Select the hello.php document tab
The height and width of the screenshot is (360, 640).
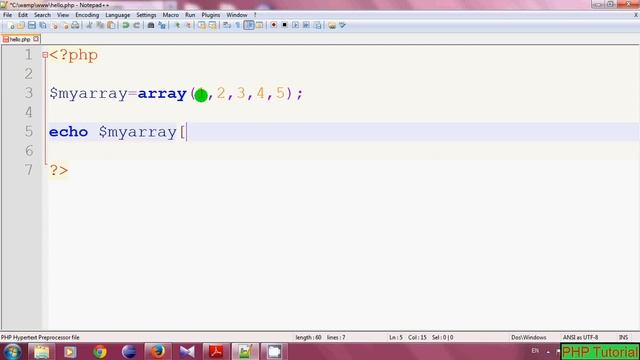coord(20,39)
